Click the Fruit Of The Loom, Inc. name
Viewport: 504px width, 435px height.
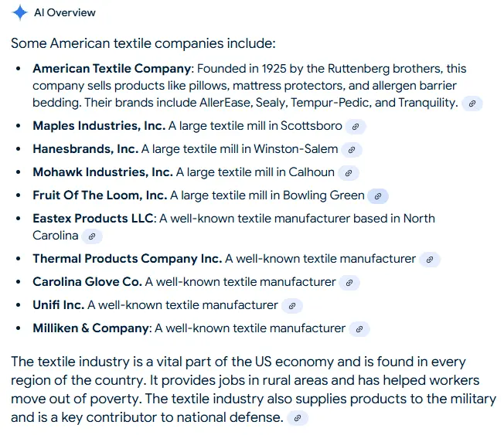pos(100,195)
